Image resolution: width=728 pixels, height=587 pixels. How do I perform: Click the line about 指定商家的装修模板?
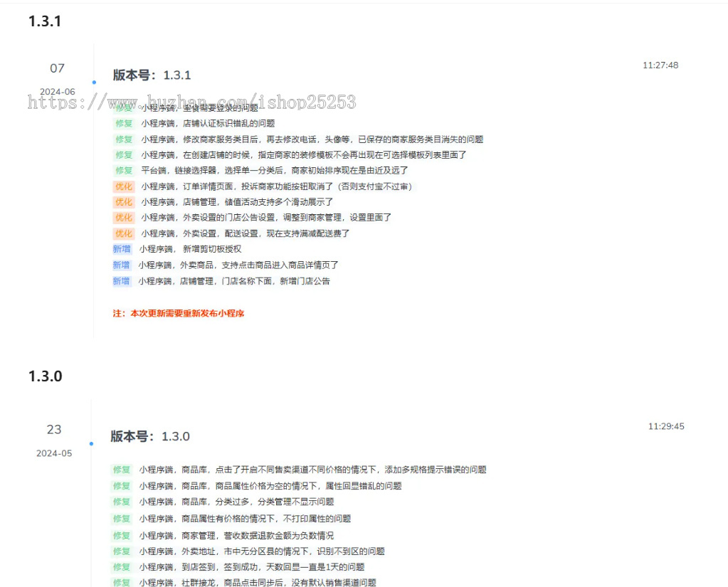304,155
